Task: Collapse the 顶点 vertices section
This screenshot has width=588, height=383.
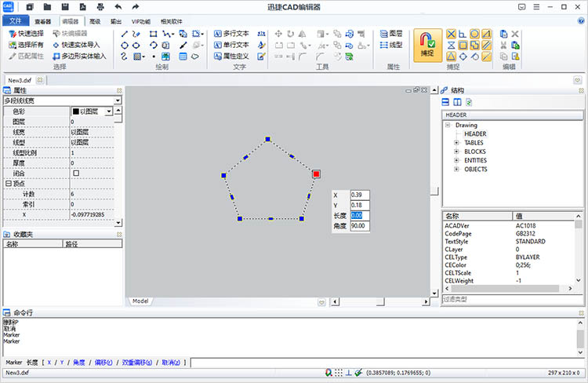Action: pos(8,183)
